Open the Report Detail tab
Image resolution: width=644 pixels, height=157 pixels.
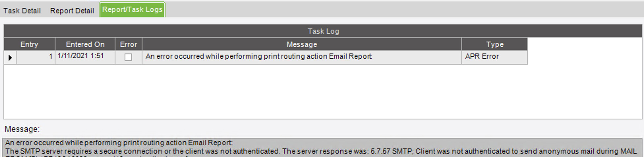click(72, 11)
